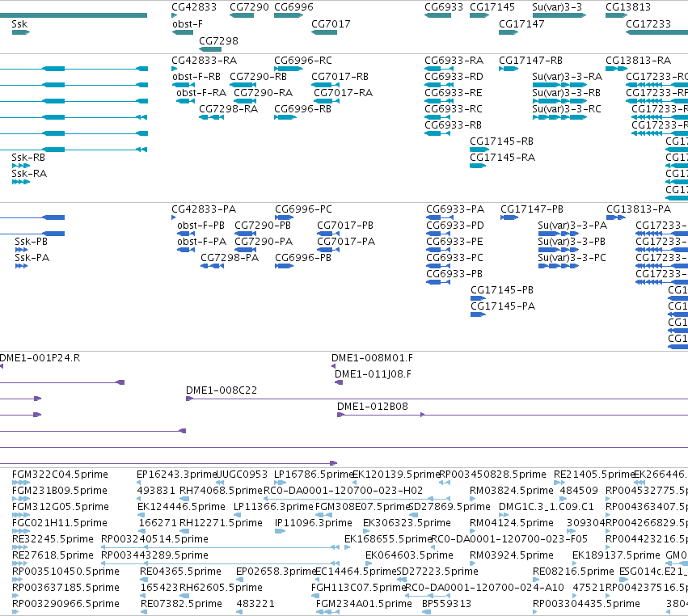The width and height of the screenshot is (688, 616).
Task: Select transcript CG7017-RB
Action: [325, 85]
